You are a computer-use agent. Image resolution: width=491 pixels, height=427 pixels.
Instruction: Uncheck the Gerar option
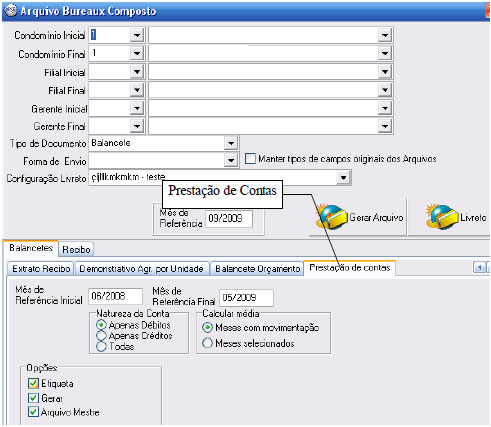[33, 398]
